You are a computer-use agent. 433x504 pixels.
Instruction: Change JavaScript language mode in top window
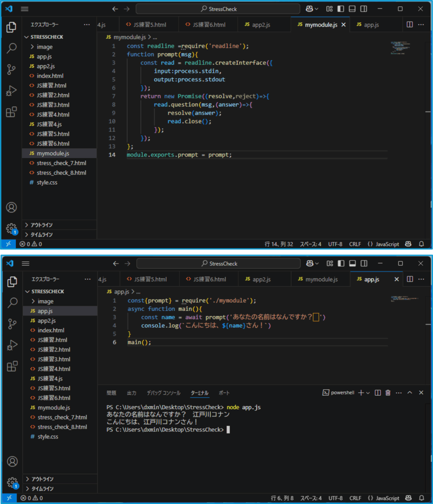[x=387, y=244]
